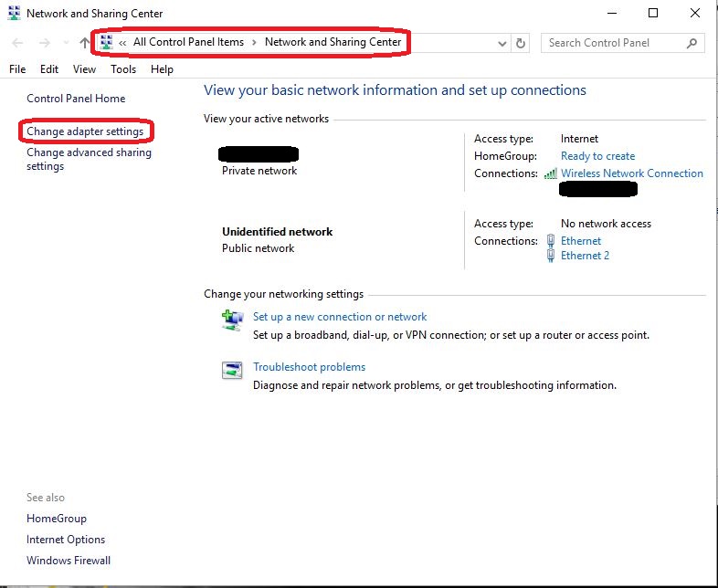Click Network and Sharing Center breadcrumb
Image resolution: width=718 pixels, height=588 pixels.
(333, 42)
